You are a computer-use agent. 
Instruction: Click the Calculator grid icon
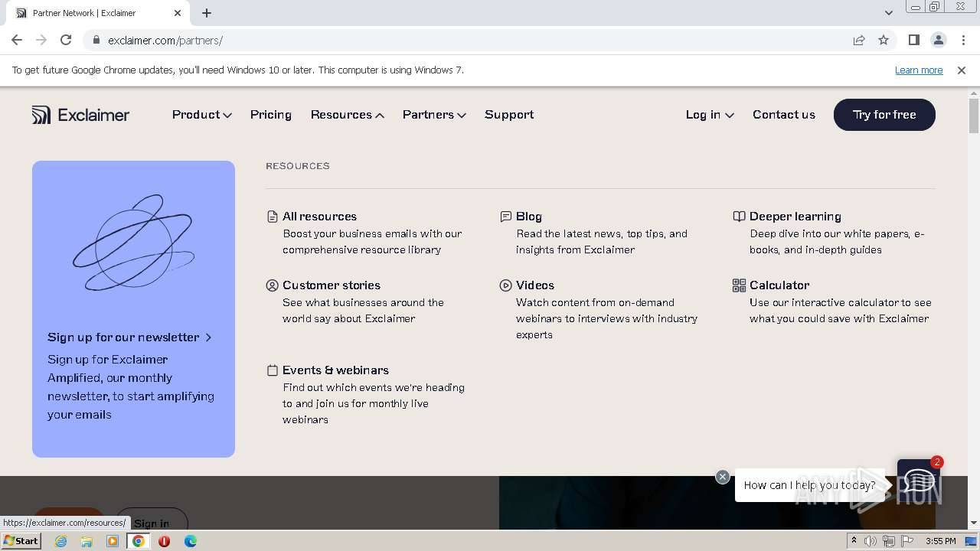click(739, 285)
